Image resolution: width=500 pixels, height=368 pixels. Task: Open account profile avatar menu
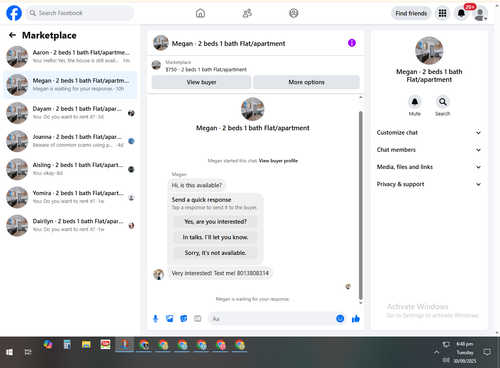(x=480, y=14)
